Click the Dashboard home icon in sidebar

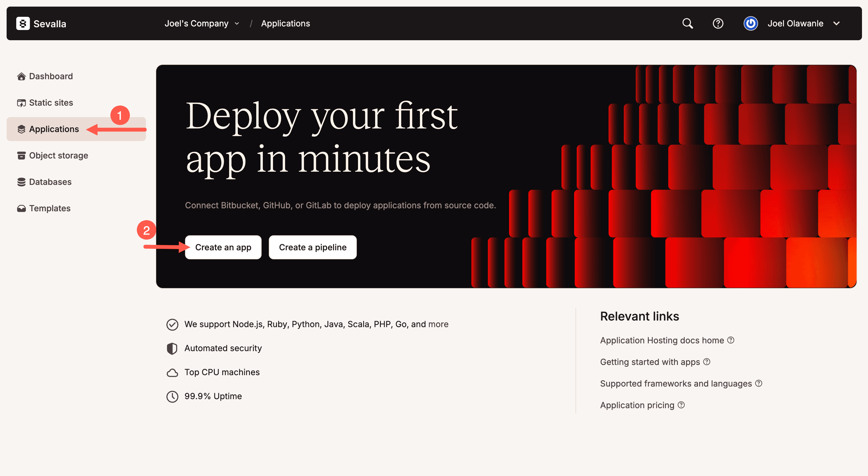21,76
